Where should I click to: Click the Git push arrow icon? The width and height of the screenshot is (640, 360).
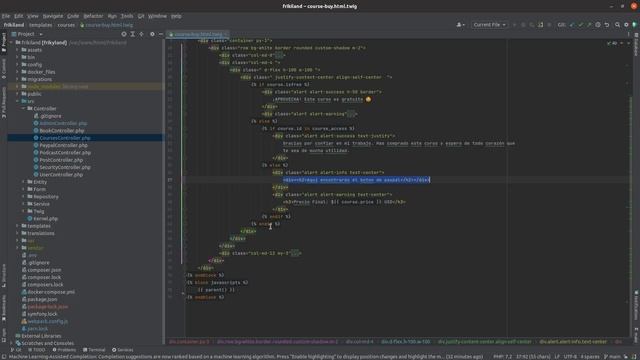(589, 25)
